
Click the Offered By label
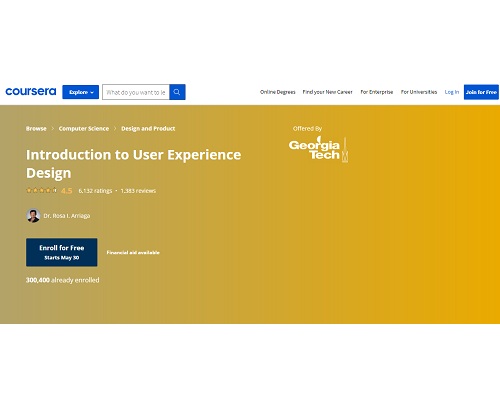[x=307, y=129]
